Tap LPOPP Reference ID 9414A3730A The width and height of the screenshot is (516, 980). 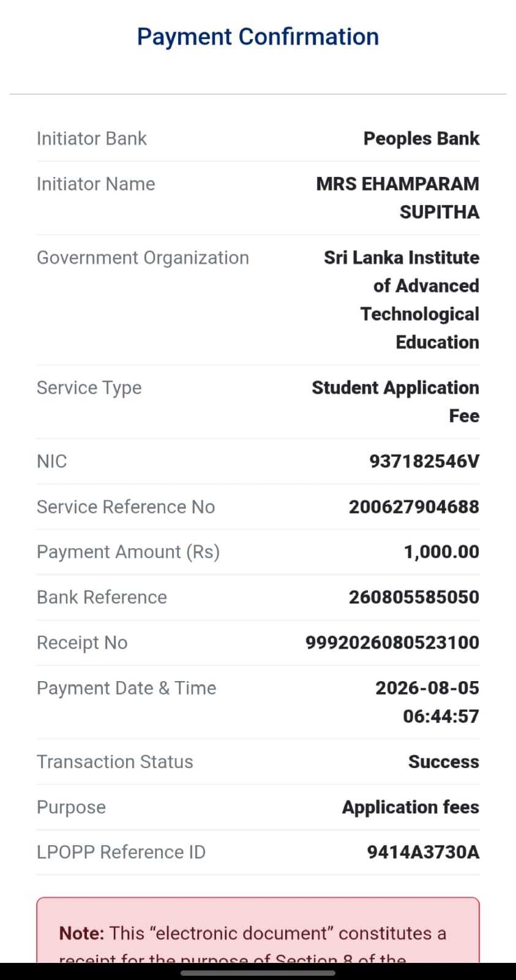pyautogui.click(x=423, y=852)
